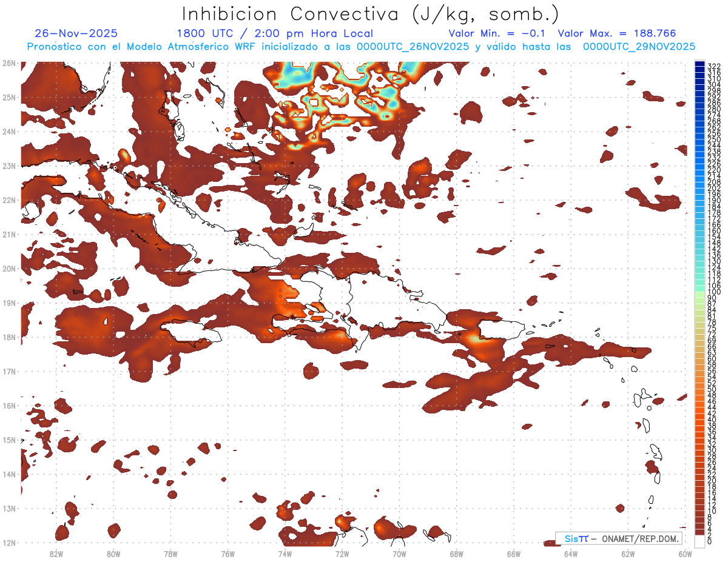Click the darkest blue swatch atop the color bar
The width and height of the screenshot is (728, 562).
pyautogui.click(x=699, y=64)
